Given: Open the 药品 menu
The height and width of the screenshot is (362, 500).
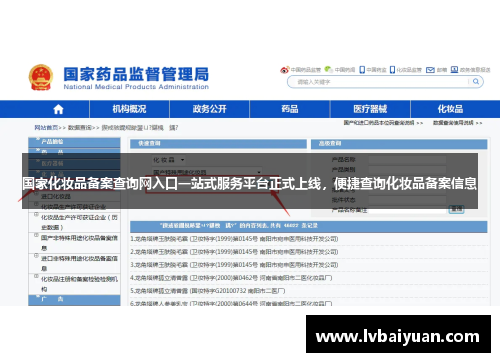Looking at the screenshot, I should (x=290, y=109).
